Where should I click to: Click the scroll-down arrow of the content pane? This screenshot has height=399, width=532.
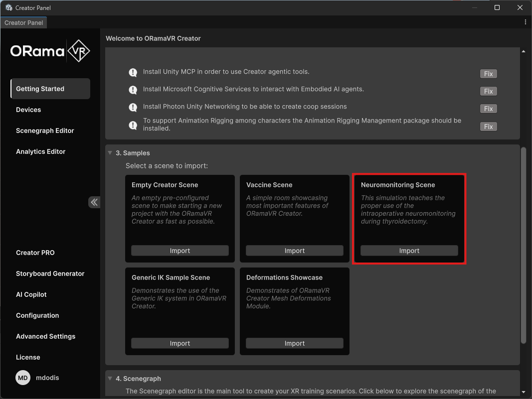[x=524, y=392]
